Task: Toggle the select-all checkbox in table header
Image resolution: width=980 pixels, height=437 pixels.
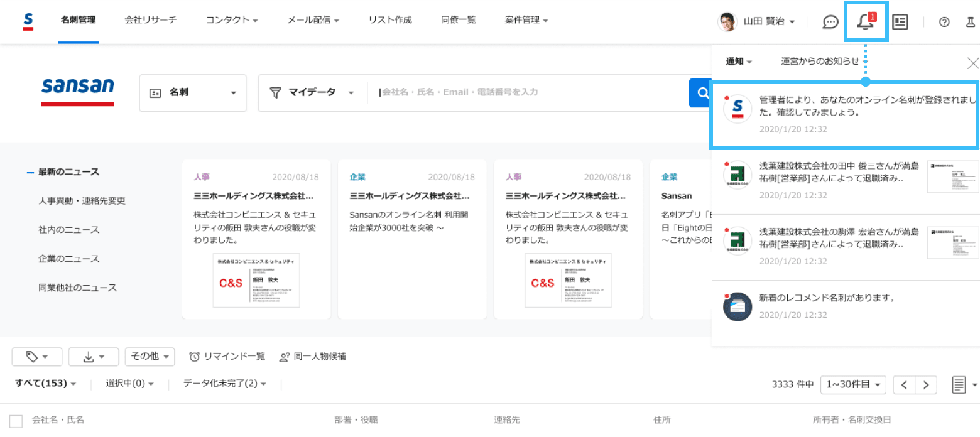Action: [16, 421]
